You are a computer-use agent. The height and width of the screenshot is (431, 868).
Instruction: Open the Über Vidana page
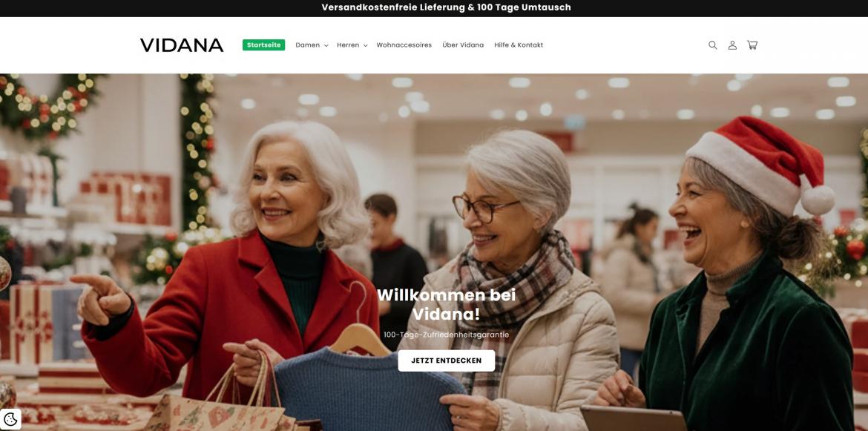pos(463,45)
